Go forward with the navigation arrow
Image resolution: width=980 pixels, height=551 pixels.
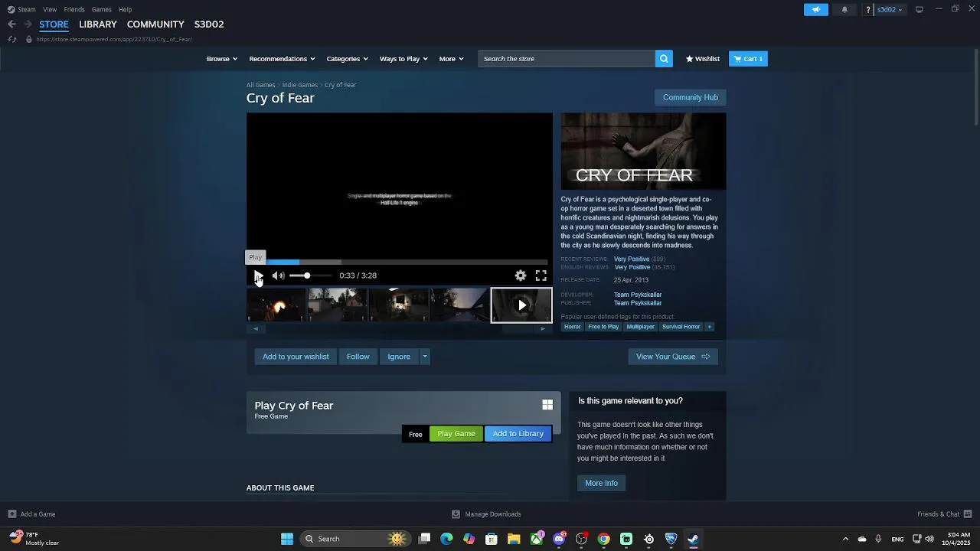click(x=28, y=24)
